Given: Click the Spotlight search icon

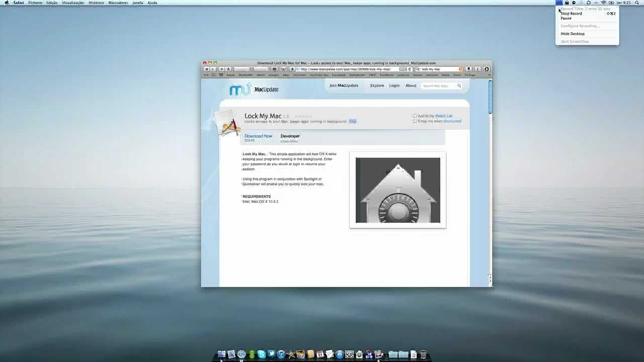Looking at the screenshot, I should coord(637,3).
